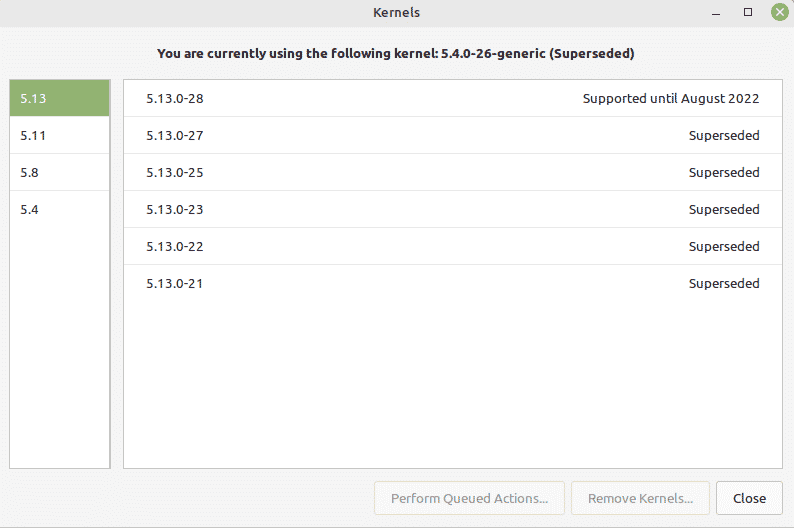Click Superseded status of 5.13.0-27

(724, 135)
